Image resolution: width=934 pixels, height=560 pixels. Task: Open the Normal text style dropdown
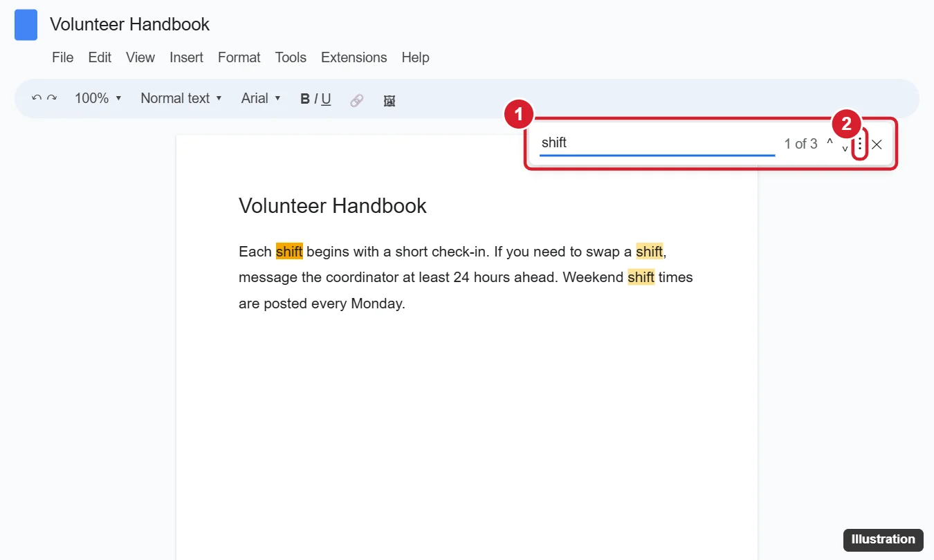(x=181, y=98)
